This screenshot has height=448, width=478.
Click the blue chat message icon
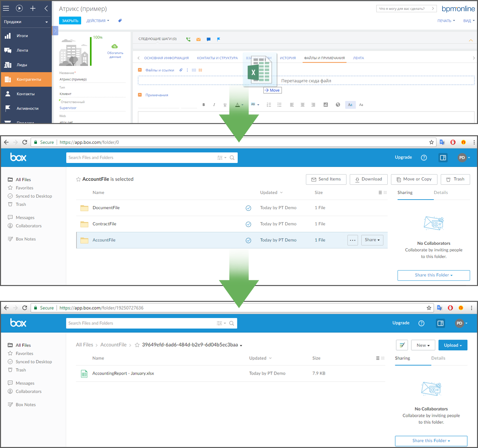tap(208, 39)
